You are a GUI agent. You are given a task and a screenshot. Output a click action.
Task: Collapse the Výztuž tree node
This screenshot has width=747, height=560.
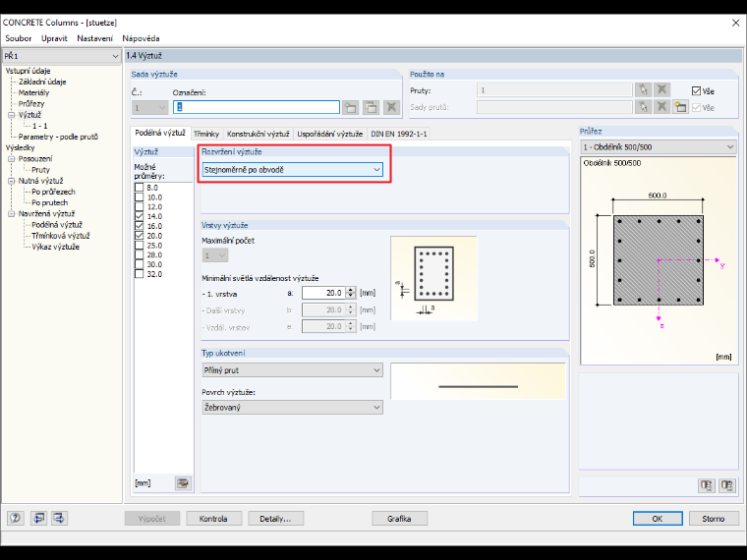coord(12,115)
